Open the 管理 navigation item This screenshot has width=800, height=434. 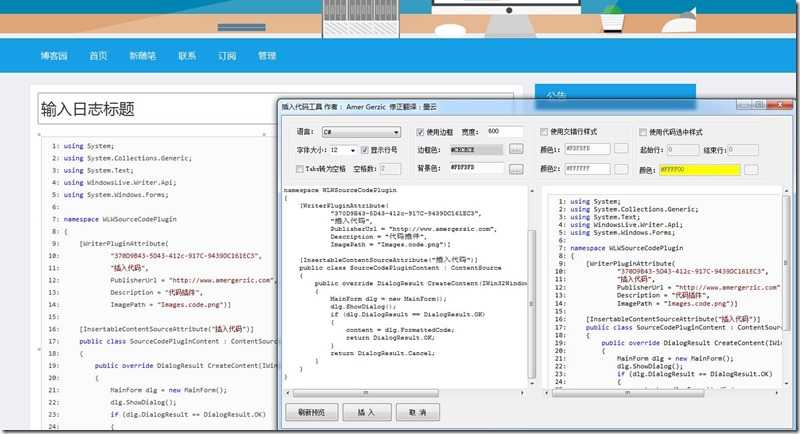pos(267,56)
